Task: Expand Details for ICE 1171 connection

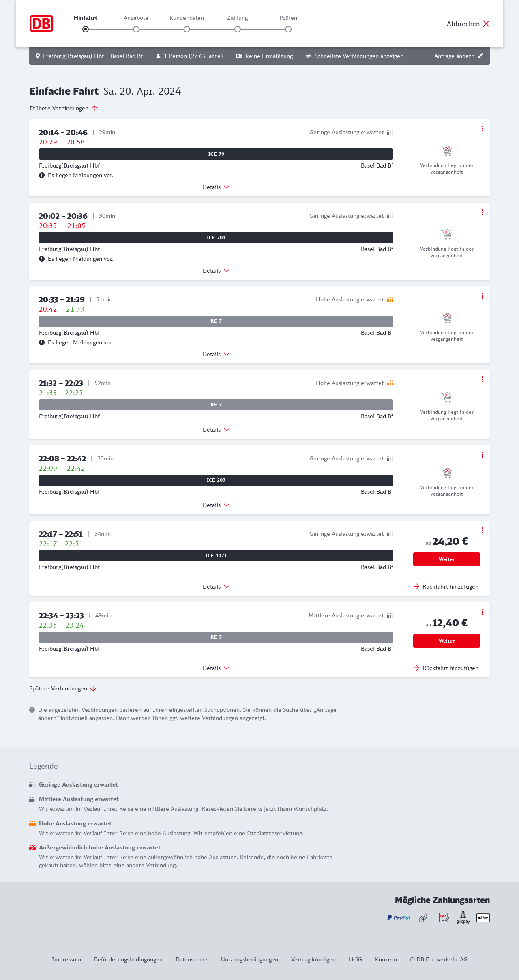Action: 216,587
